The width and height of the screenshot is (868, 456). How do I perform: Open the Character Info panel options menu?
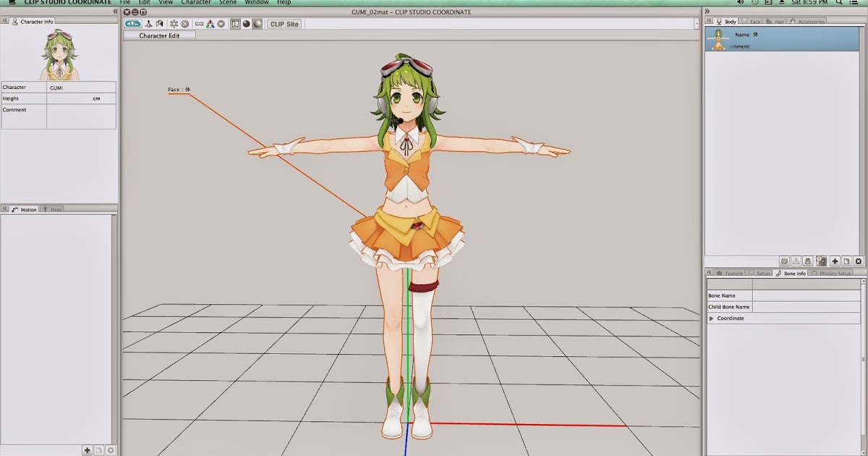point(4,22)
